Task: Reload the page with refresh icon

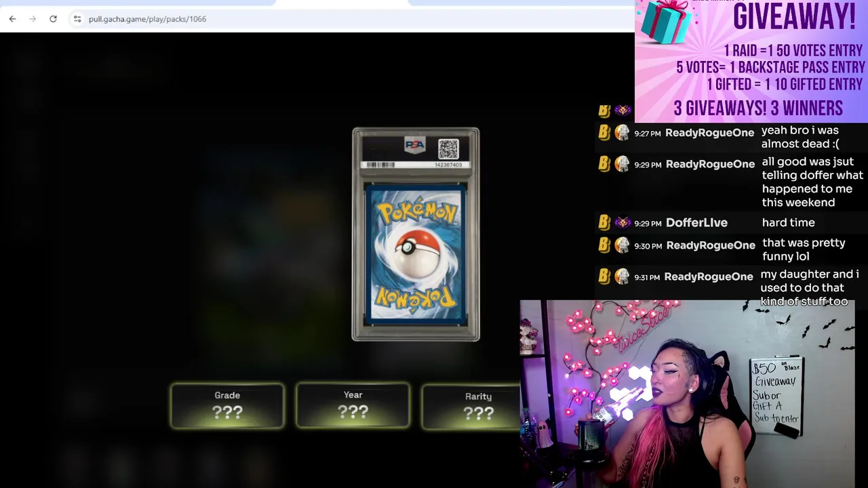Action: coord(53,19)
